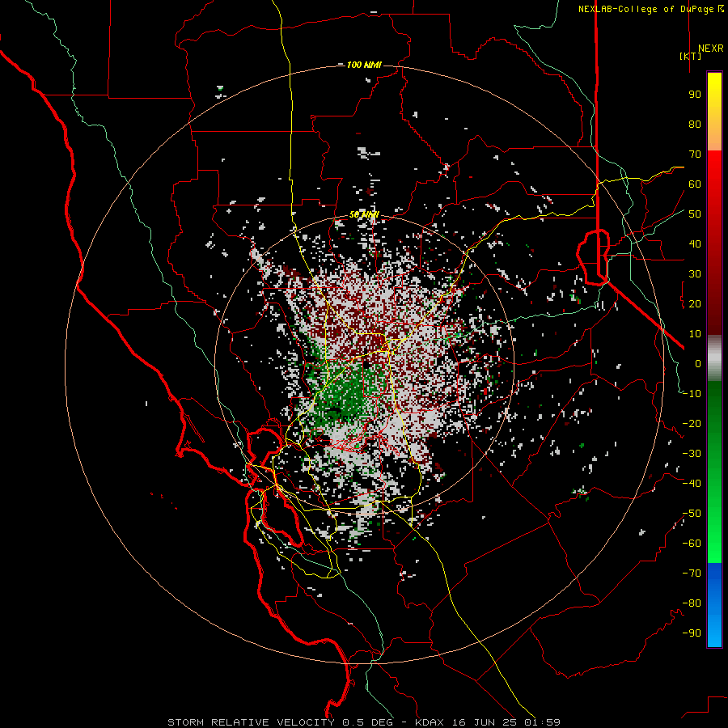728x728 pixels.
Task: Click the yellow top of color bar
Action: pyautogui.click(x=714, y=88)
